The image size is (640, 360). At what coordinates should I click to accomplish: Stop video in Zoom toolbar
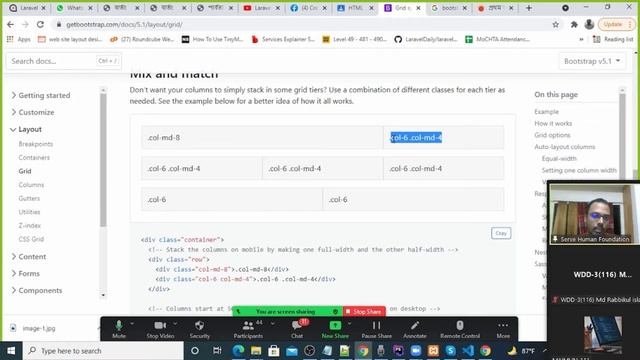[160, 329]
